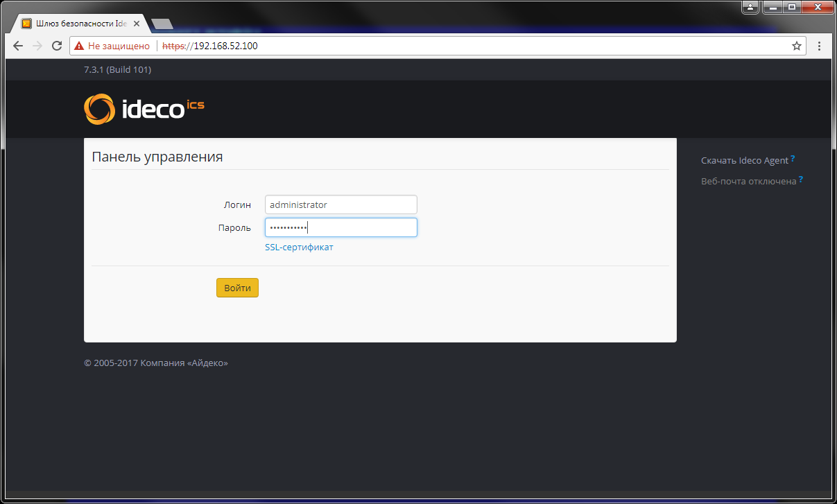This screenshot has height=504, width=837.
Task: Click the 'Войти' login button
Action: tap(237, 288)
